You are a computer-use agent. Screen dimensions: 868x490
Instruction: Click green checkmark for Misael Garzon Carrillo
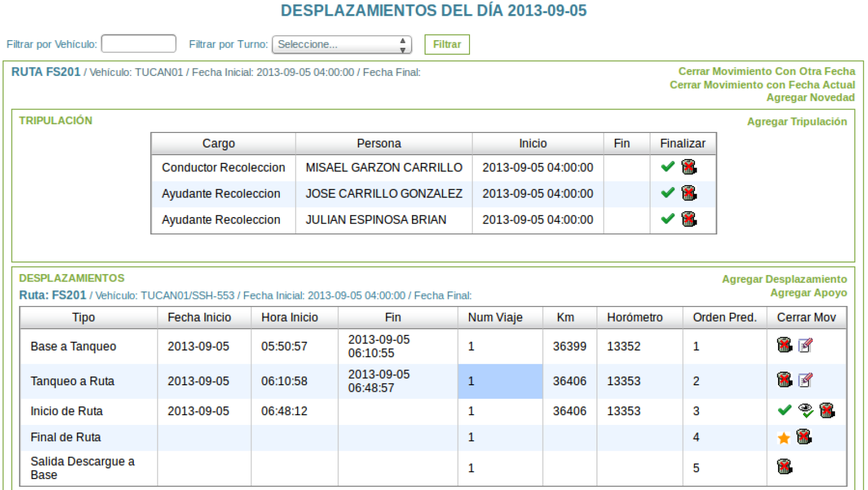point(667,167)
